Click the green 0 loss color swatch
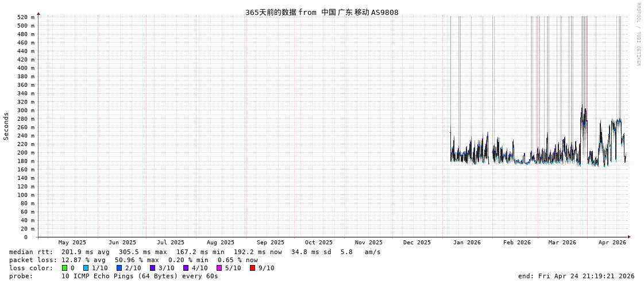644x284 pixels. pyautogui.click(x=64, y=268)
